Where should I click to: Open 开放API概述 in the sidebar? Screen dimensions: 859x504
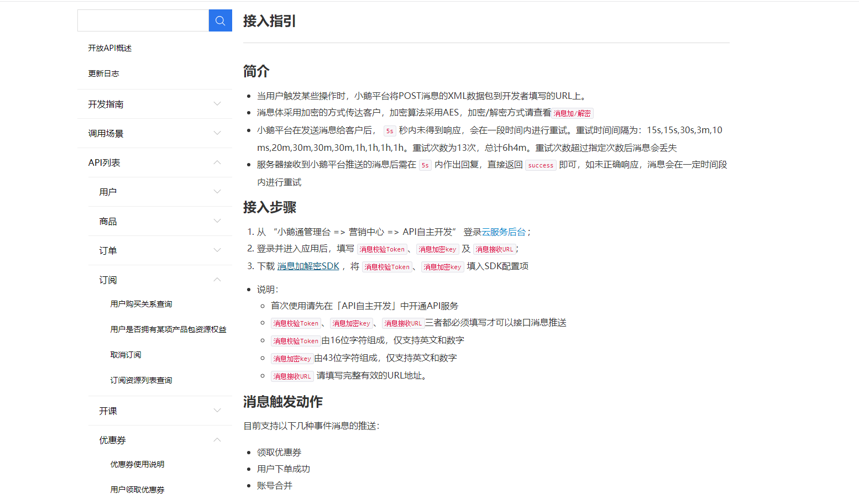(110, 48)
